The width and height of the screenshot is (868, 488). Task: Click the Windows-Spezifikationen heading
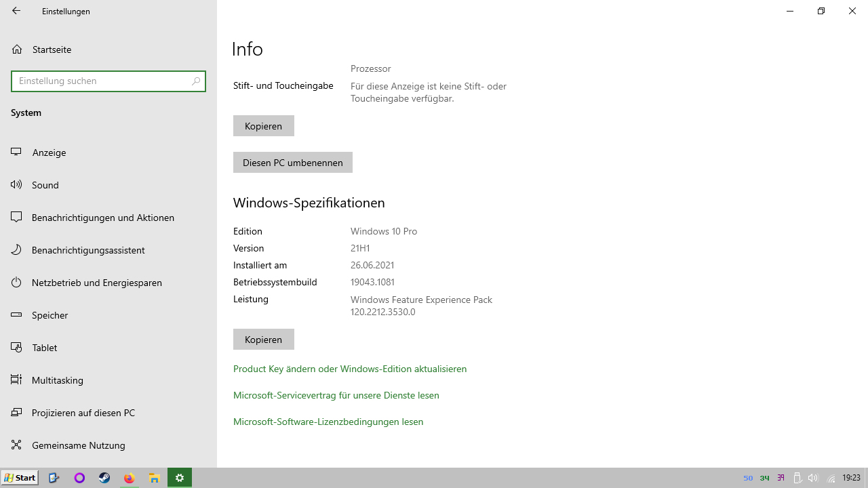point(309,203)
